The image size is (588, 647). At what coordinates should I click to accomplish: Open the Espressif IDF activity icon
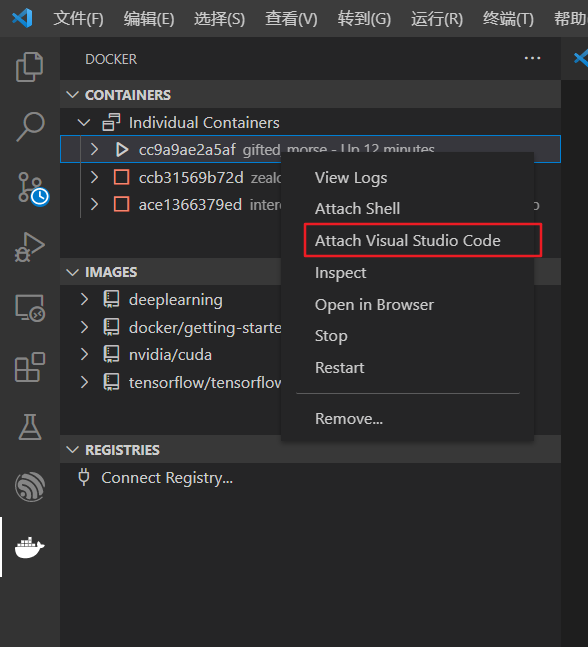point(30,487)
